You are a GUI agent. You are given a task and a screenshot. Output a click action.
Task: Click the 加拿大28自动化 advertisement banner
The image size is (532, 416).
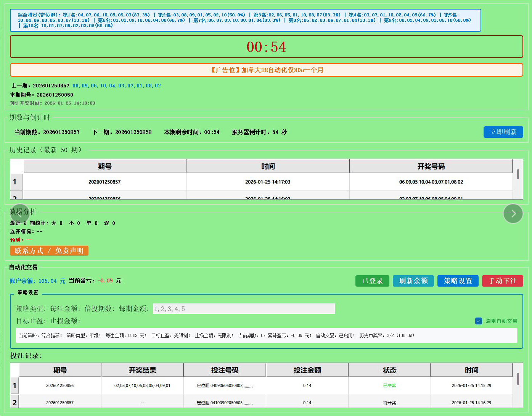[x=266, y=70]
